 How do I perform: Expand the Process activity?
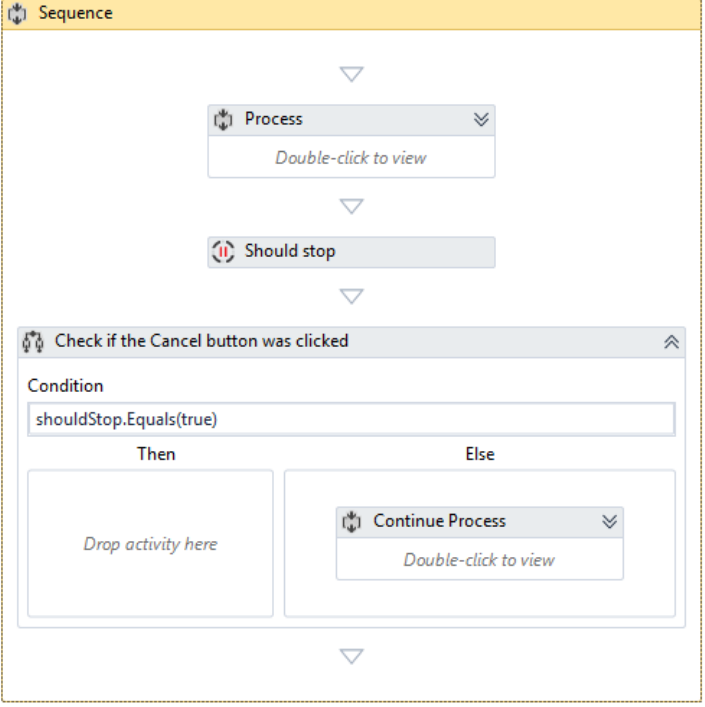coord(481,120)
